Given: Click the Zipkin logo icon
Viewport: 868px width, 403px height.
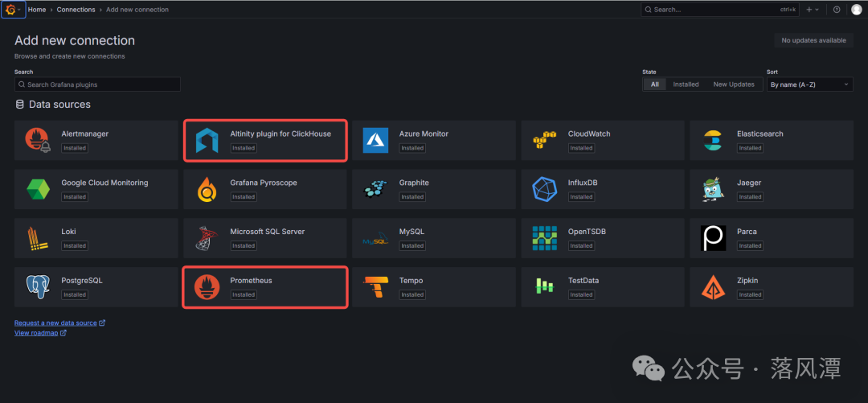Looking at the screenshot, I should tap(713, 287).
